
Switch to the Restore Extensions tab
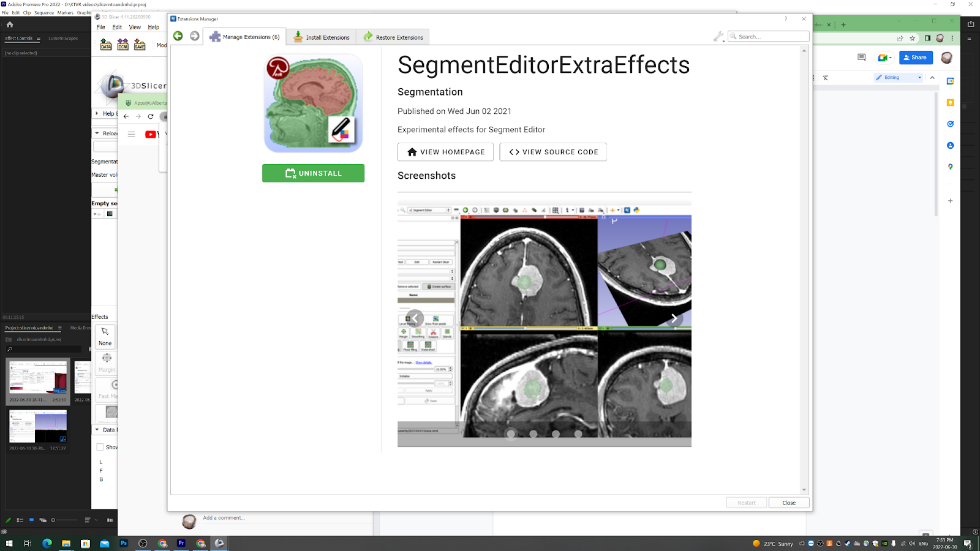tap(393, 37)
